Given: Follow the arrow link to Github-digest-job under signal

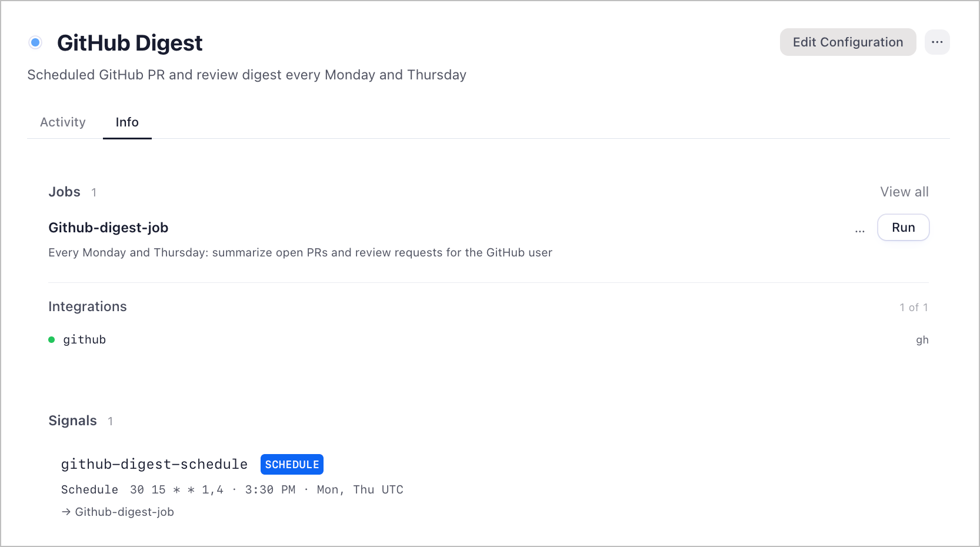Looking at the screenshot, I should [118, 512].
